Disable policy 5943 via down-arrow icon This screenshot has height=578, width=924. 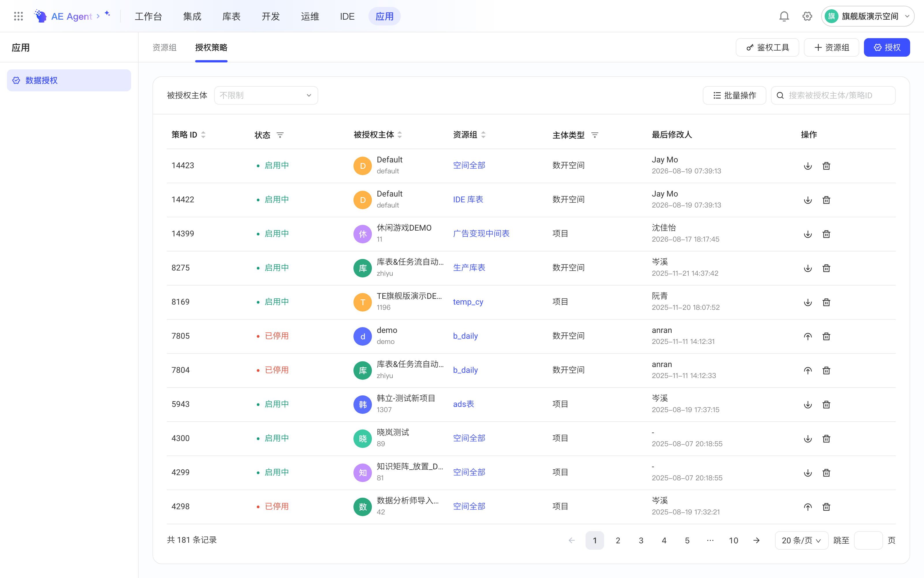[x=808, y=404]
